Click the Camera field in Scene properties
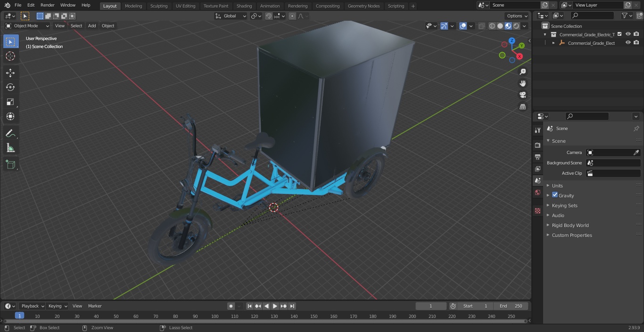644x332 pixels. (x=613, y=153)
